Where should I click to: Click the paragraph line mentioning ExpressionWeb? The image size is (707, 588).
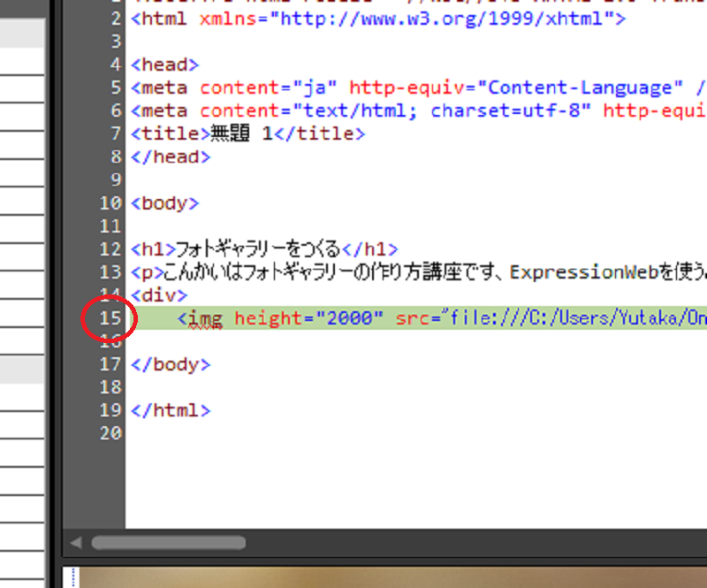point(418,272)
